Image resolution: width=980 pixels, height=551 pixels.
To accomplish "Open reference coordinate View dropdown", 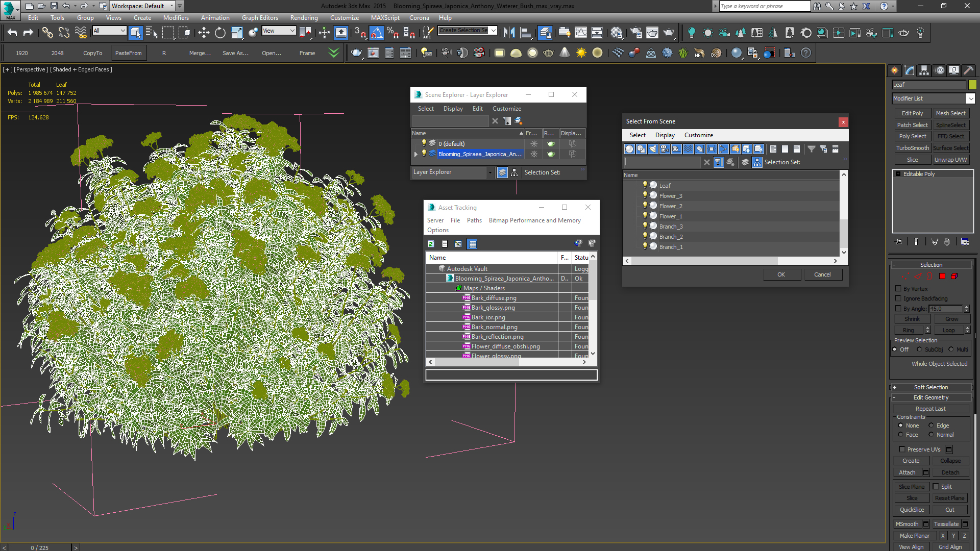I will (x=279, y=31).
